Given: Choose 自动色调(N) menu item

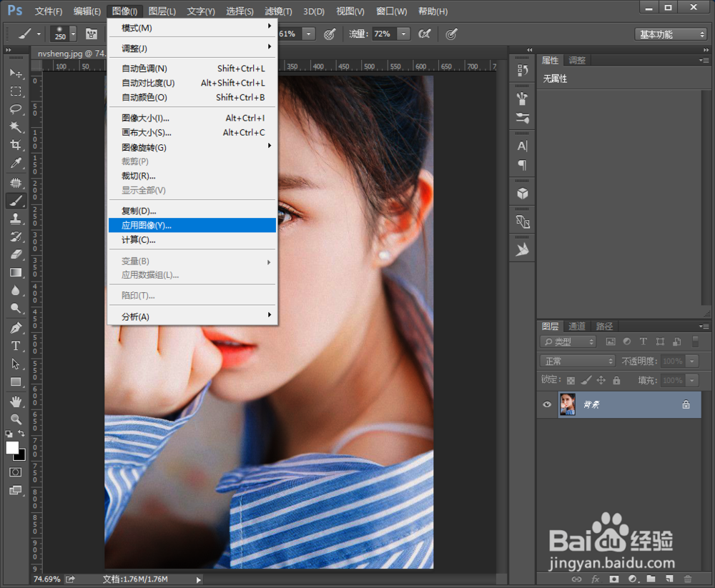Looking at the screenshot, I should 192,69.
